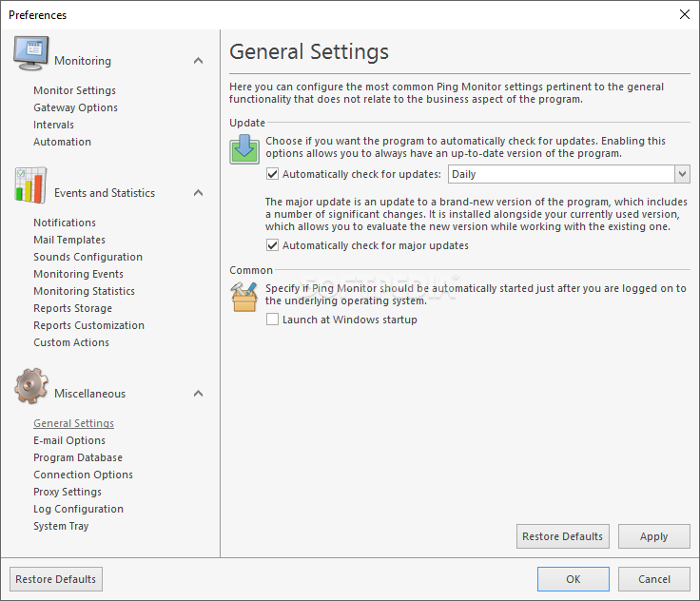Close the Preferences window
The height and width of the screenshot is (601, 700).
[685, 14]
